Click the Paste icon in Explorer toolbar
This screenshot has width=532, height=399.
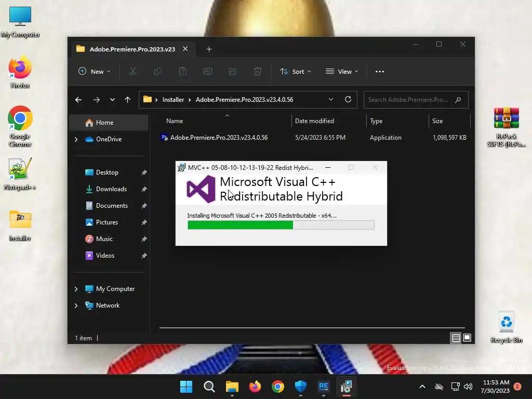click(x=183, y=71)
